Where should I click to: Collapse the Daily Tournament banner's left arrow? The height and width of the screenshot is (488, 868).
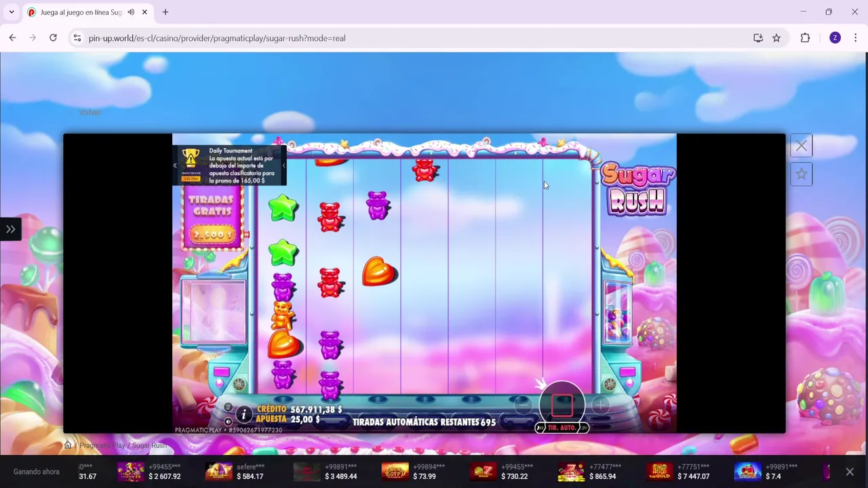[175, 165]
